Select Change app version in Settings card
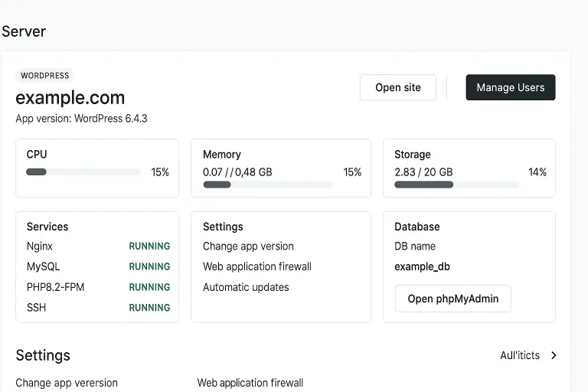Image resolution: width=588 pixels, height=392 pixels. 248,247
